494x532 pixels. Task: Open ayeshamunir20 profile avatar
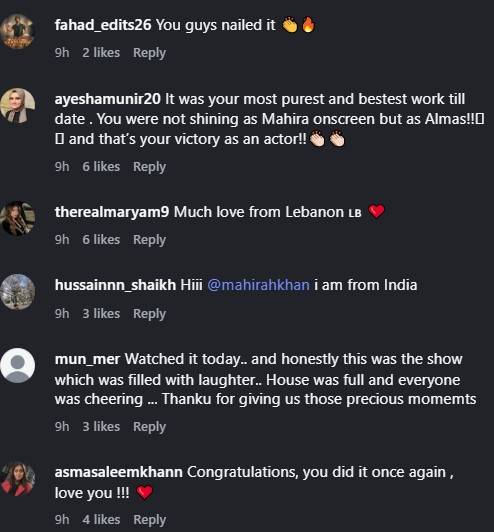coord(17,106)
